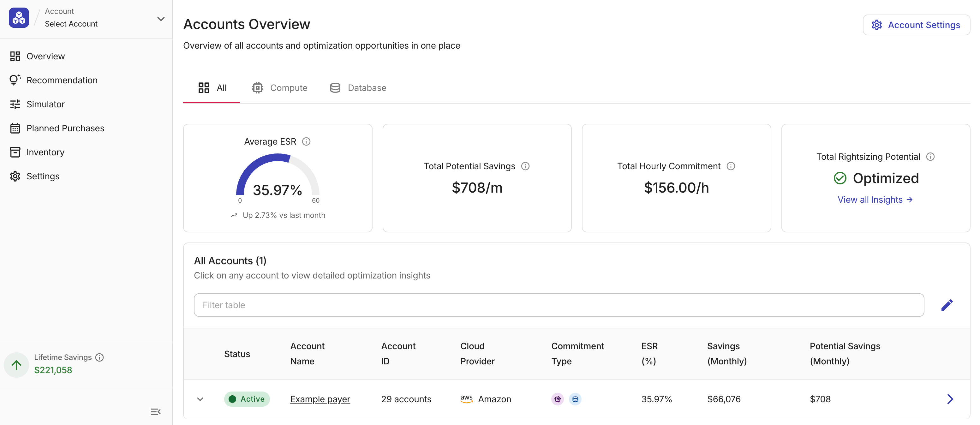The height and width of the screenshot is (425, 980).
Task: Click the Database cylinder icon on tab
Action: coord(335,88)
